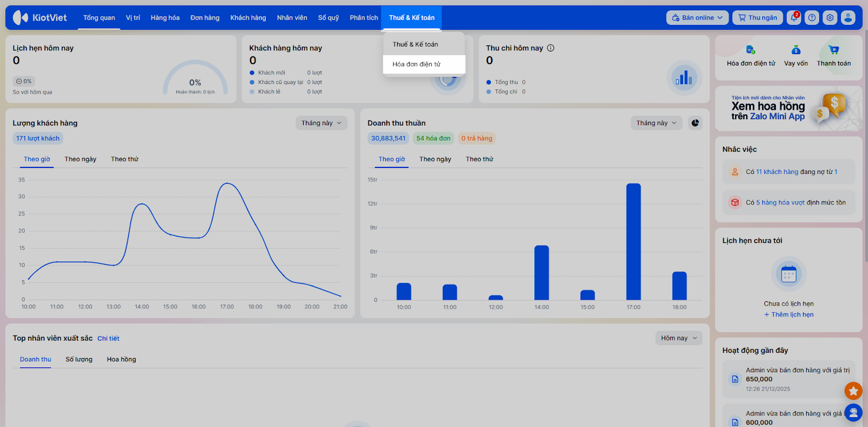The height and width of the screenshot is (427, 868).
Task: Click the orange star floating button
Action: tap(853, 390)
